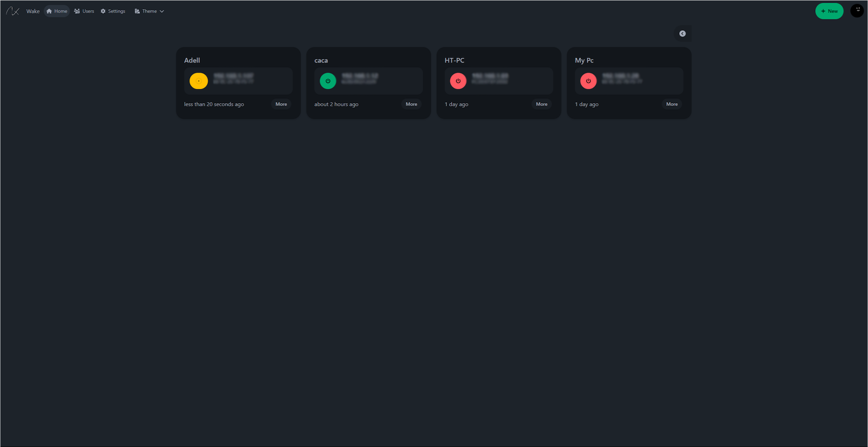Click the blurred IP address on caca card
868x447 pixels.
tap(360, 76)
